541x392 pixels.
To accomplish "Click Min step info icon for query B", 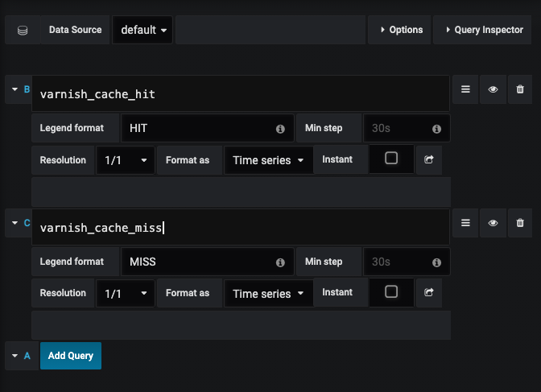I will pos(436,129).
